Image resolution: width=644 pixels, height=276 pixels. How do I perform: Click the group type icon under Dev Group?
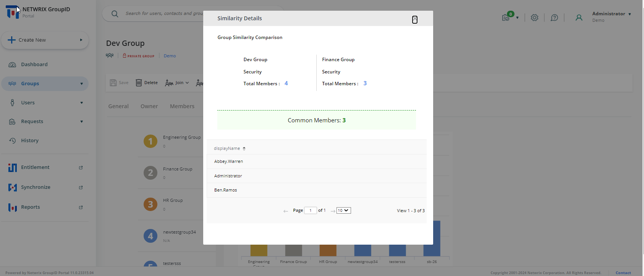pos(110,55)
